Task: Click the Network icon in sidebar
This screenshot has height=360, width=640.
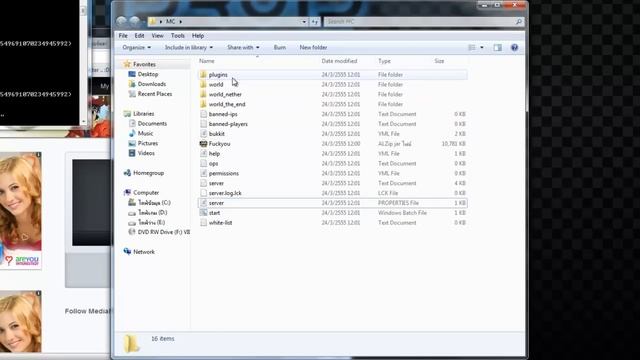Action: coord(127,252)
